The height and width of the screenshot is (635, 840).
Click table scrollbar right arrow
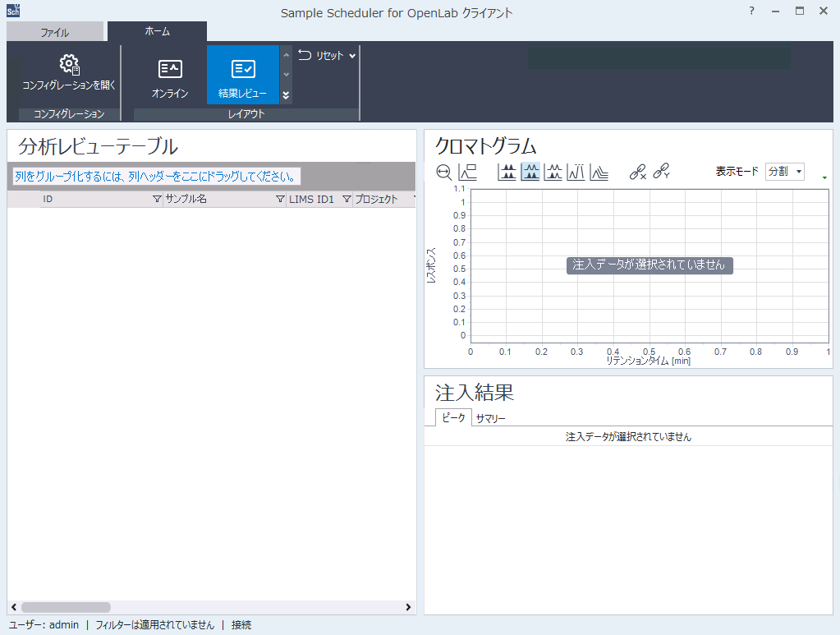(x=408, y=607)
